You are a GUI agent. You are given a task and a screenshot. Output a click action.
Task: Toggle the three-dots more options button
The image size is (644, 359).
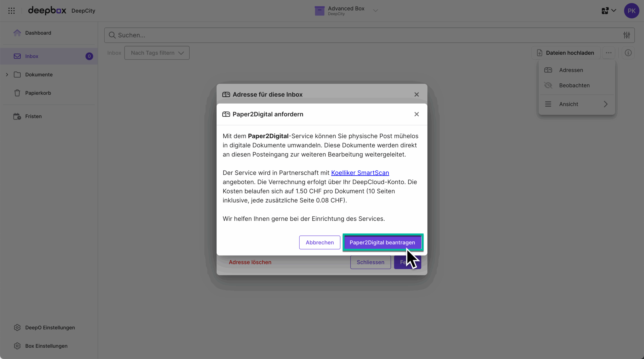tap(609, 53)
